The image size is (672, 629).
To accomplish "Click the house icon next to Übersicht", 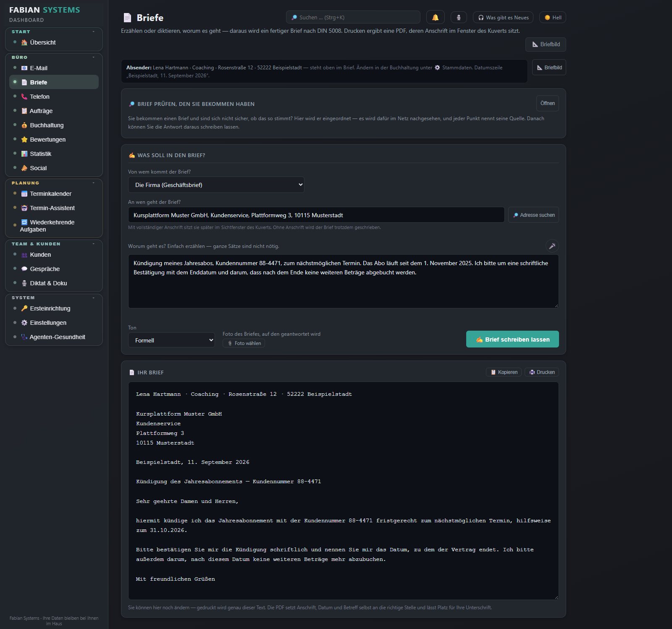I will pyautogui.click(x=24, y=42).
